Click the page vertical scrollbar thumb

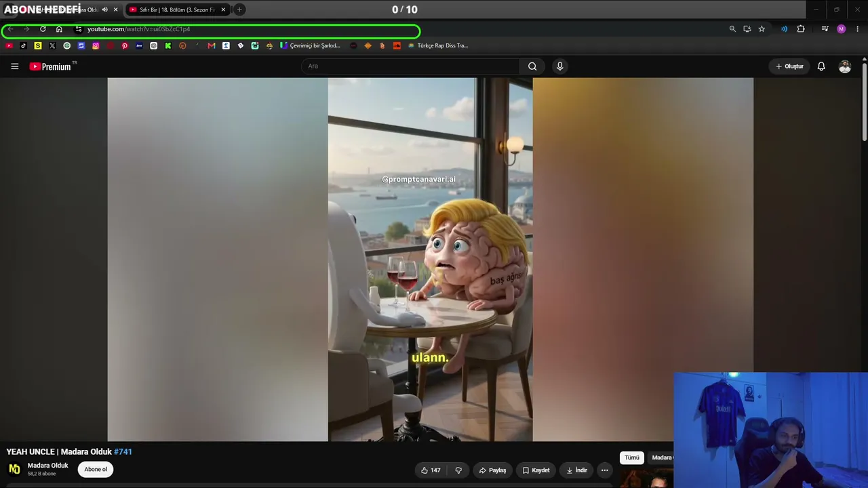click(865, 102)
